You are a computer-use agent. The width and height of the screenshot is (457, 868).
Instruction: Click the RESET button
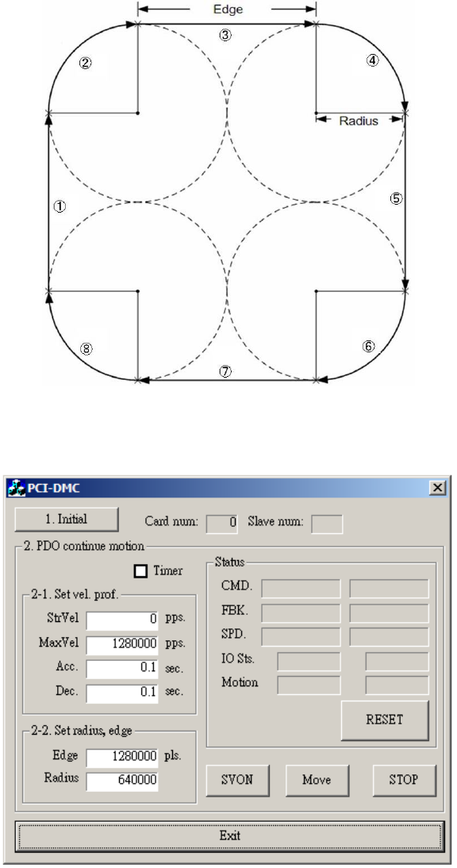pyautogui.click(x=385, y=720)
